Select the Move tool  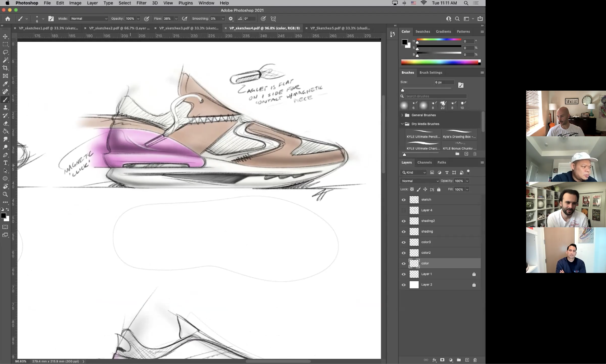(5, 36)
